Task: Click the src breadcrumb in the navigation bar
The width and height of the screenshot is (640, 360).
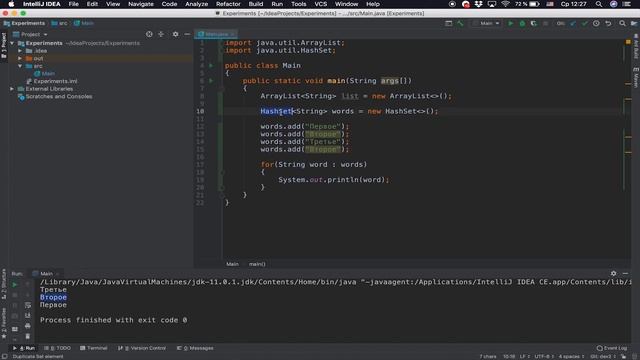Action: pos(60,23)
